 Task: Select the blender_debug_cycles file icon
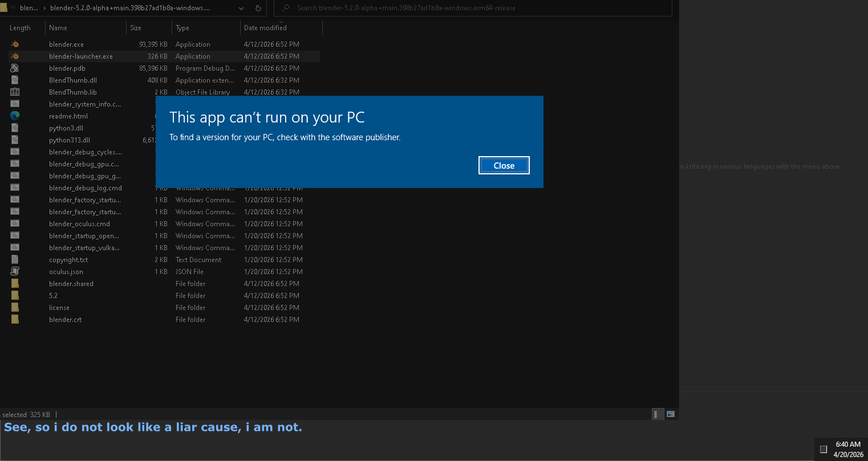pyautogui.click(x=15, y=152)
